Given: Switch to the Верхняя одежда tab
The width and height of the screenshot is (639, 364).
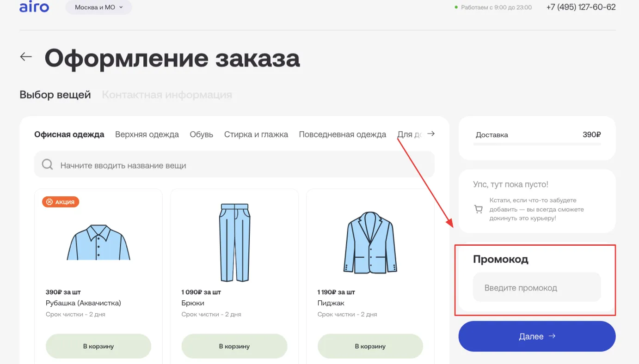Looking at the screenshot, I should [147, 134].
